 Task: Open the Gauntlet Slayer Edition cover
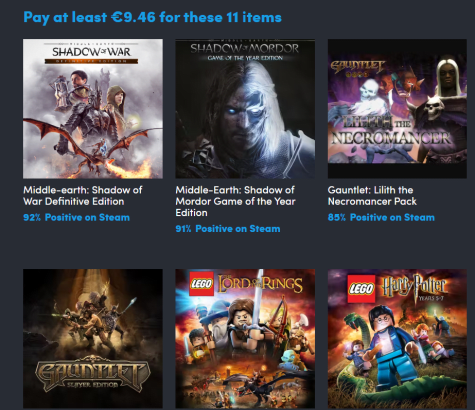tap(93, 339)
